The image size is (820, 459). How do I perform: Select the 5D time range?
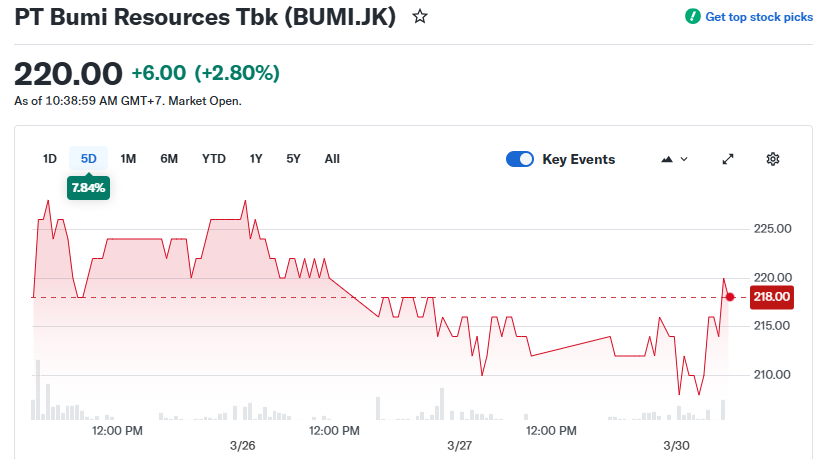[88, 159]
